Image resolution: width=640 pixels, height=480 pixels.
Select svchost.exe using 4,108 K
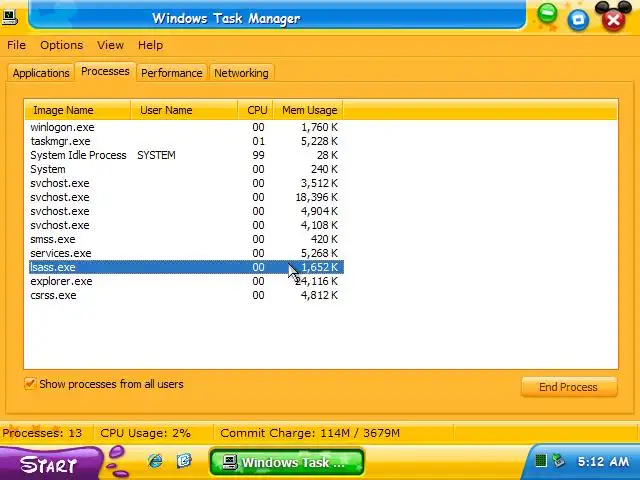point(187,225)
